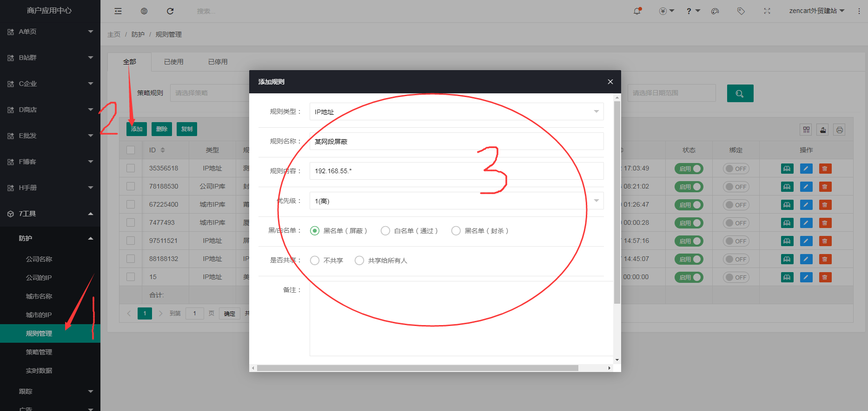The width and height of the screenshot is (868, 411).
Task: Open the 规则类型 dropdown
Action: (x=456, y=111)
